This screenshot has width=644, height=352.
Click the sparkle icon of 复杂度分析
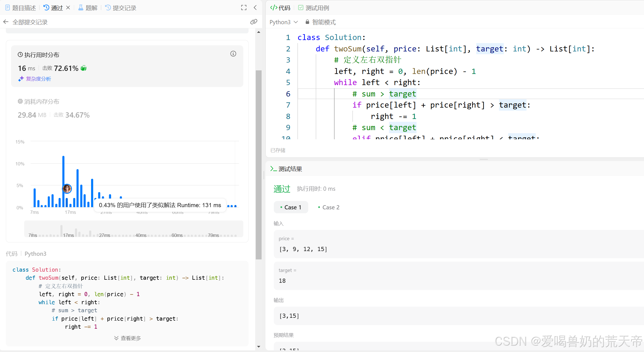click(x=21, y=79)
